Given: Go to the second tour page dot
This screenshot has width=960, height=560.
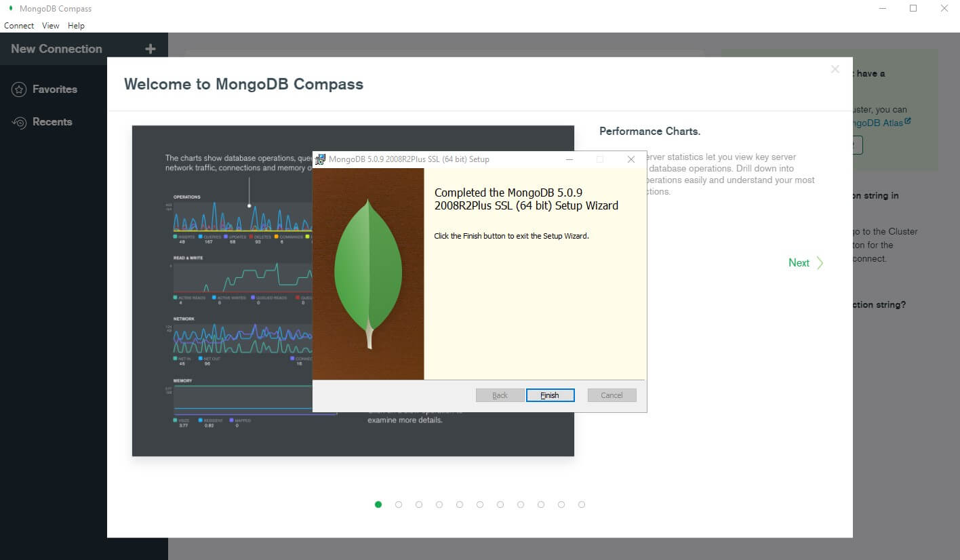Looking at the screenshot, I should [x=399, y=504].
